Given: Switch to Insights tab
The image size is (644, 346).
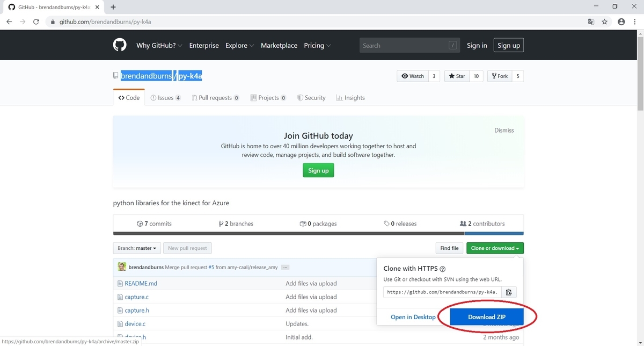Looking at the screenshot, I should [350, 98].
